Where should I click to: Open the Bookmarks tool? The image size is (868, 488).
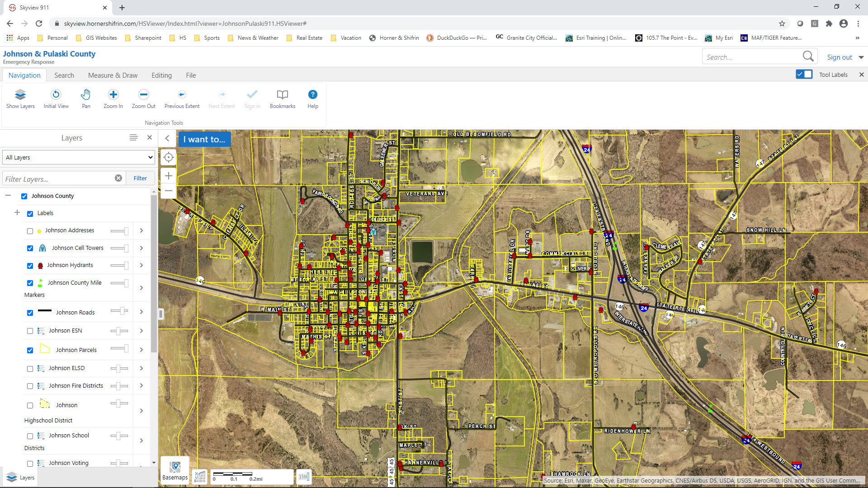click(x=282, y=95)
